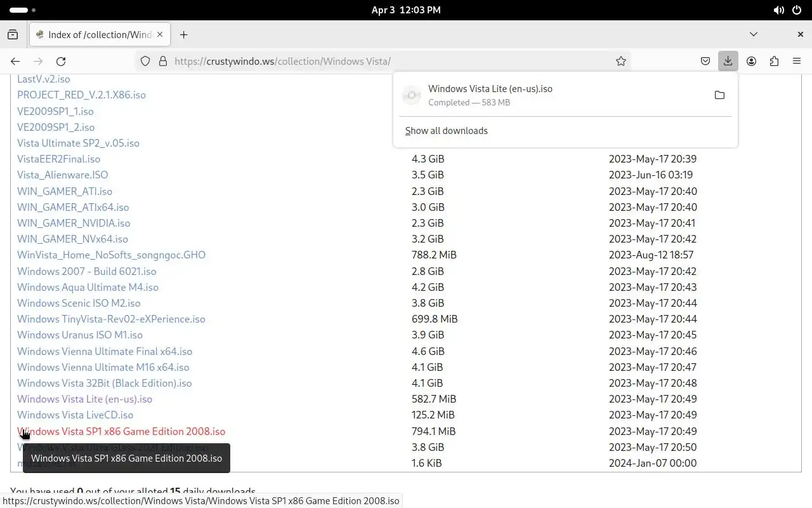The width and height of the screenshot is (812, 508).
Task: Download WinVista_Home_NoSofts_songngoc.GHO
Action: pyautogui.click(x=111, y=255)
